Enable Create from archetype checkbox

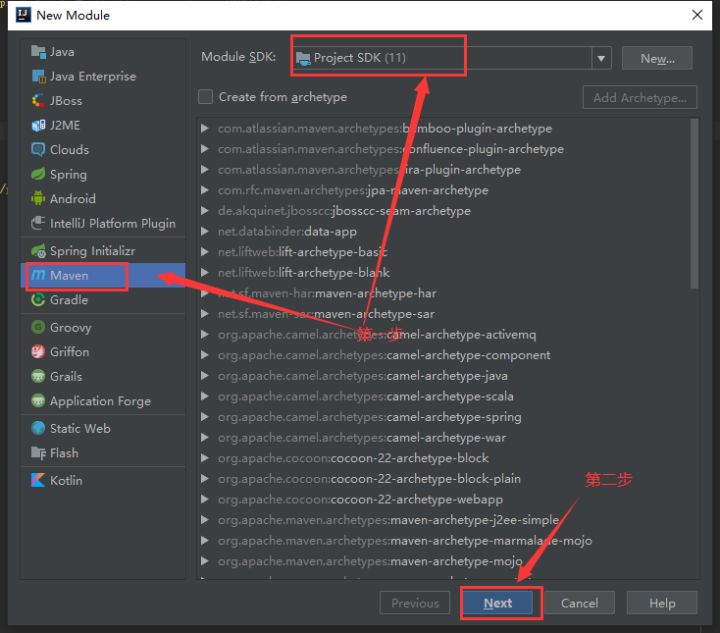(205, 97)
